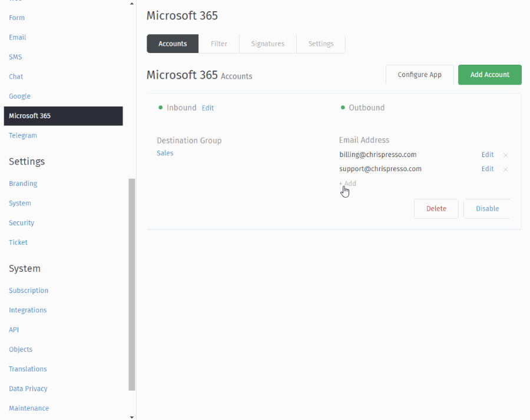
Task: Open the Accounts tab
Action: point(173,44)
